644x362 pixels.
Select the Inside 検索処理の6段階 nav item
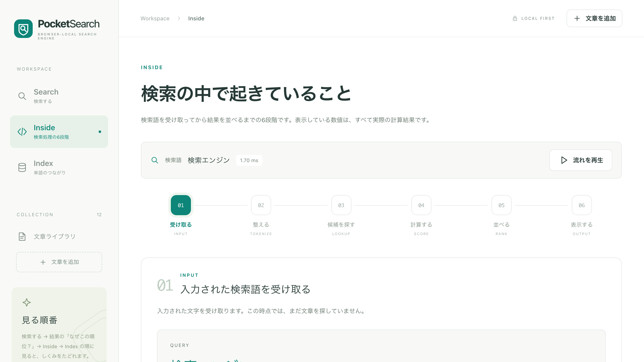point(59,132)
